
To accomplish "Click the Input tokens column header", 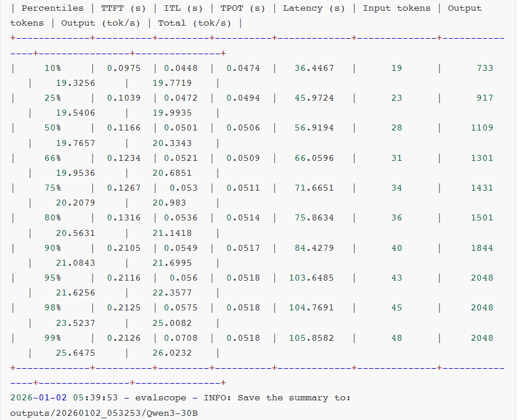I will click(396, 8).
